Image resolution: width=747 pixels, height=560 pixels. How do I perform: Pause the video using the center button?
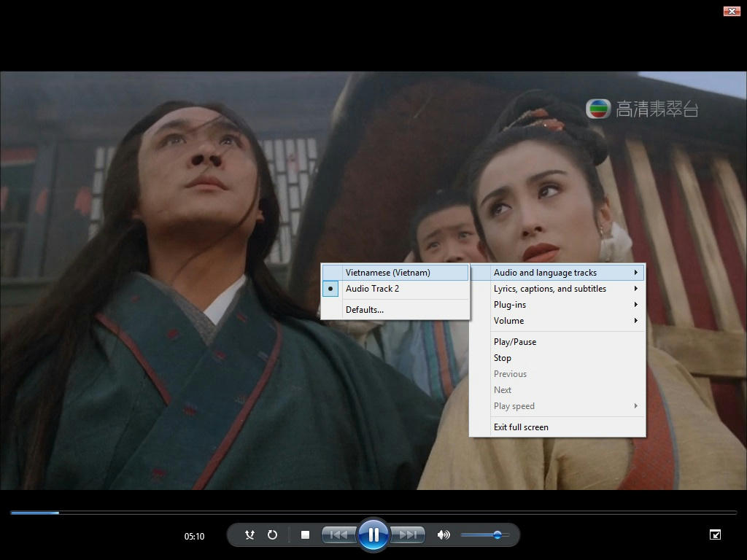pos(373,534)
